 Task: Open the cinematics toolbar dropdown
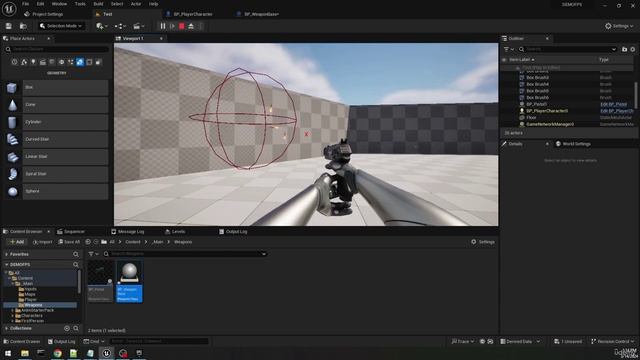[138, 26]
